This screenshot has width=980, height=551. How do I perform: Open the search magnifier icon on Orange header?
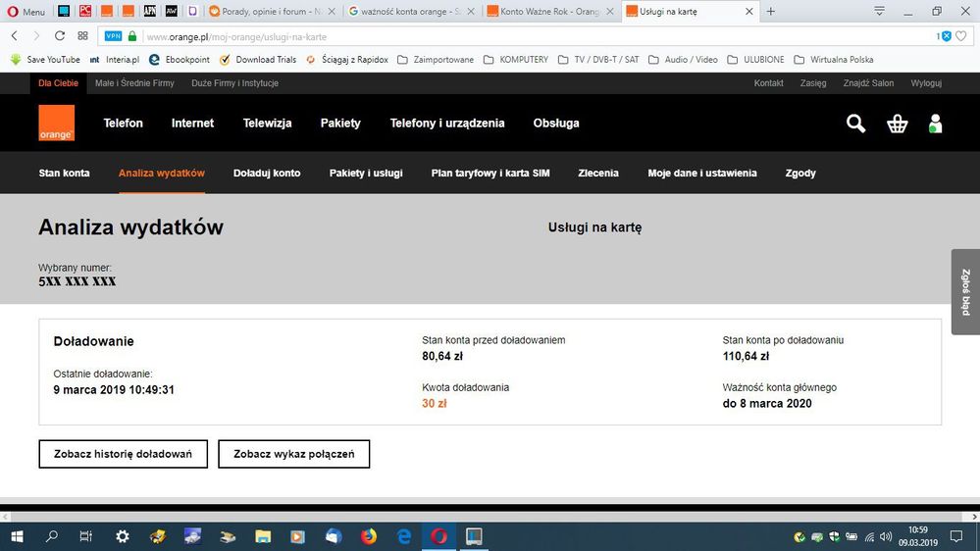tap(855, 124)
